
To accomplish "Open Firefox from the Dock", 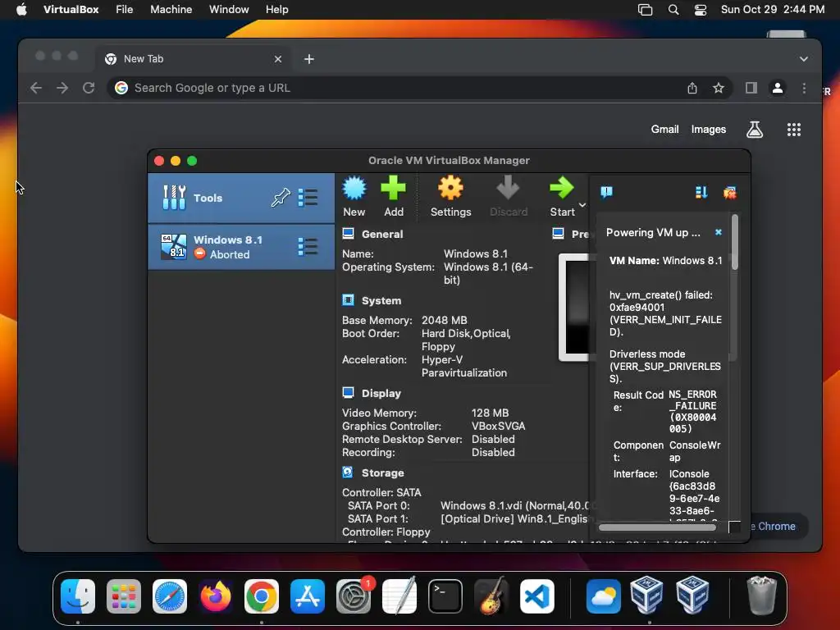I will pos(216,596).
